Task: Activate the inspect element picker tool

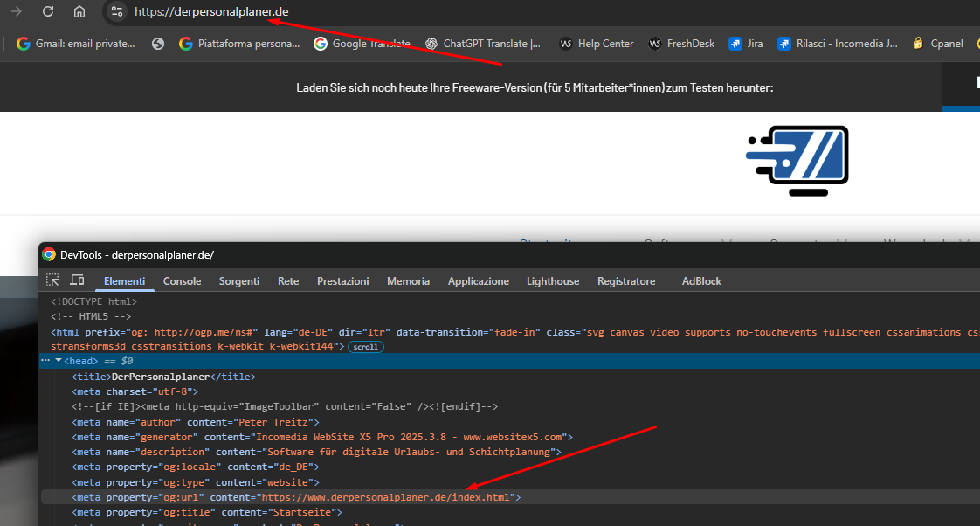Action: pos(53,280)
